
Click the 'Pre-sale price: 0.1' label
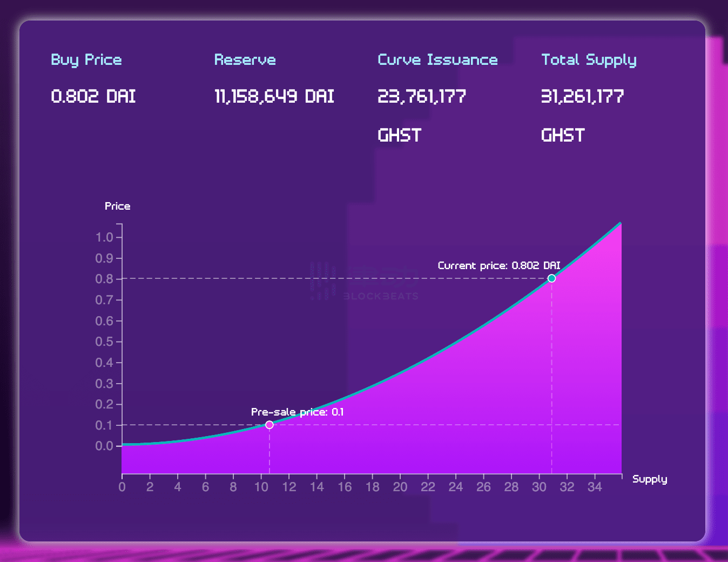[x=298, y=412]
